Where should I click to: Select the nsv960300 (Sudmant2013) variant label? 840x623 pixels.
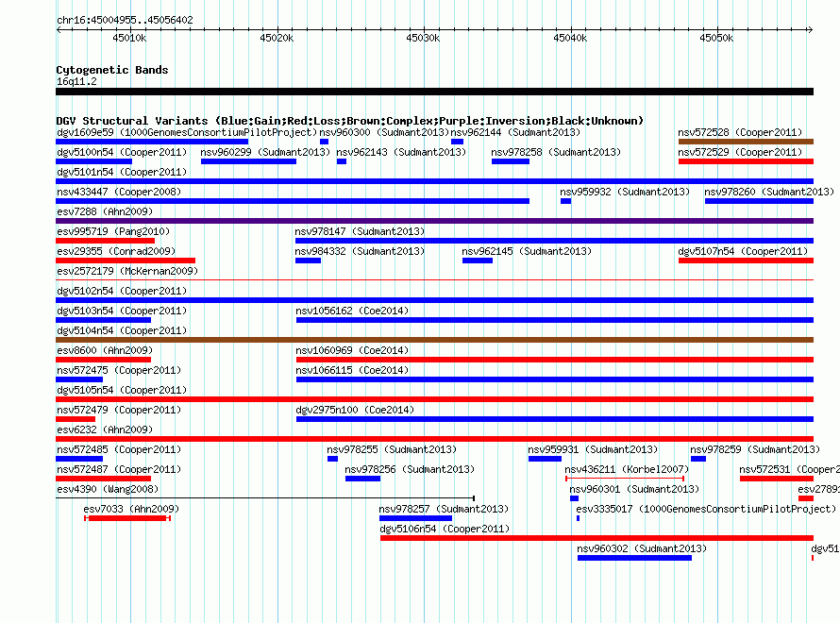(384, 132)
